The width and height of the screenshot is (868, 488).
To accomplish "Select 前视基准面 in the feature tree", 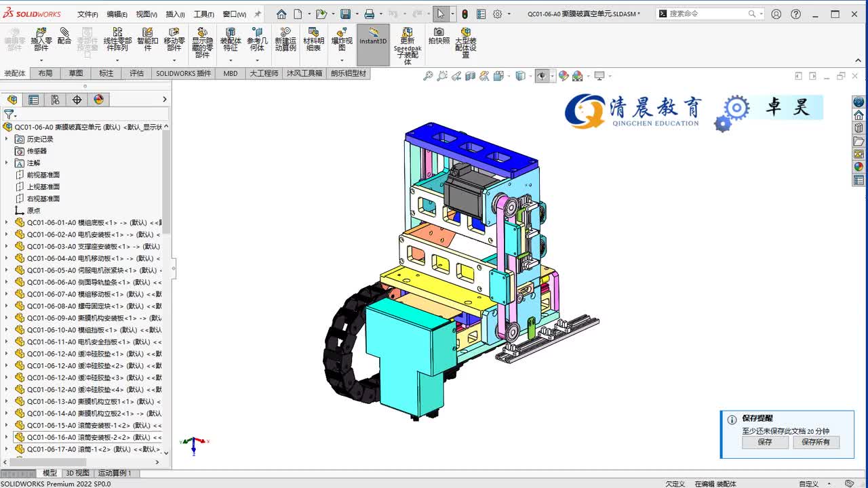I will tap(43, 175).
